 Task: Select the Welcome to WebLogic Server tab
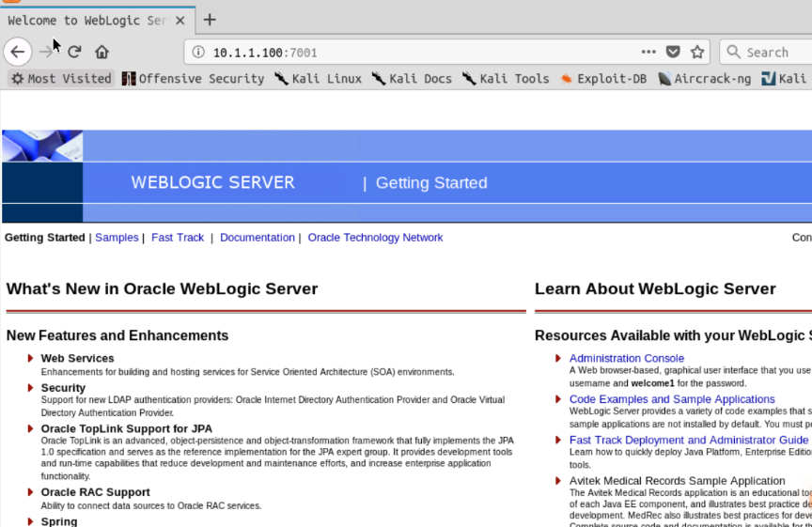click(98, 20)
